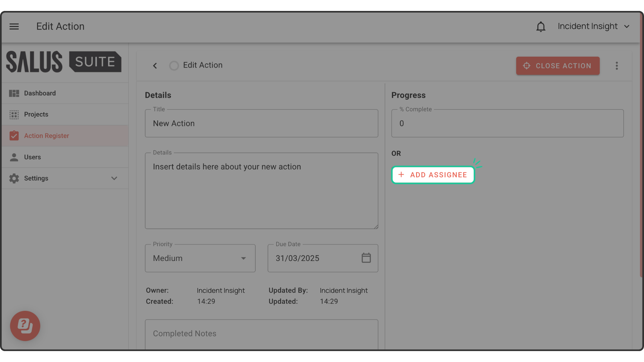Toggle the circle status beside Edit Action
This screenshot has width=644, height=362.
[x=174, y=66]
